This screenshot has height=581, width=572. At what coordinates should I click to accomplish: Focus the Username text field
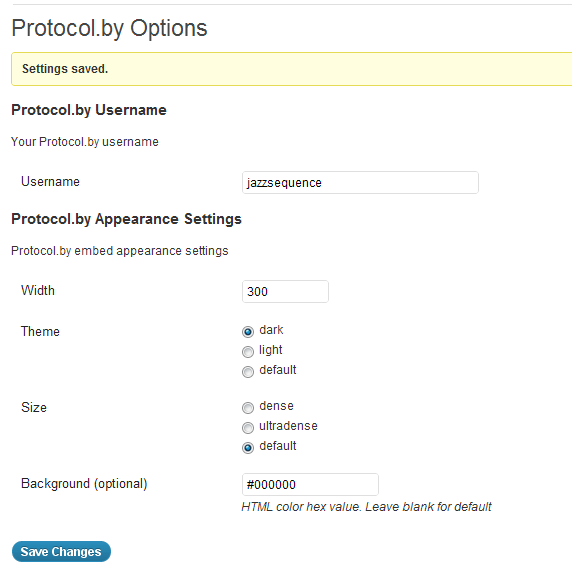(360, 182)
